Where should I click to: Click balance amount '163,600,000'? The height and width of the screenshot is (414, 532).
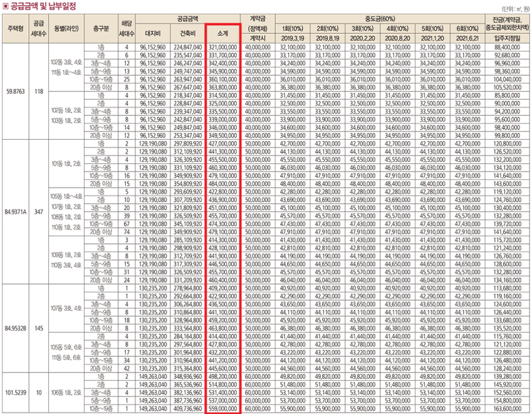[507, 408]
